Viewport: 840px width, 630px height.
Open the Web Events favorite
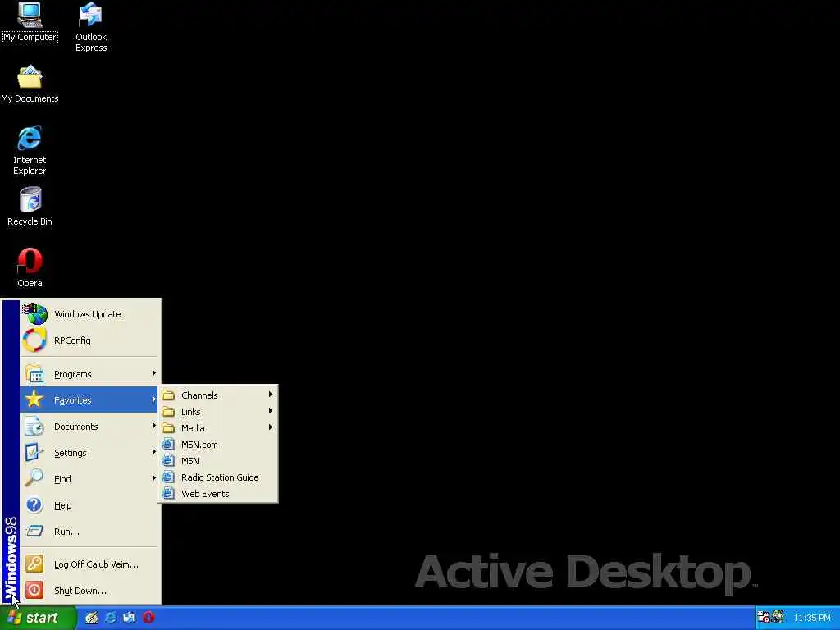(x=218, y=494)
